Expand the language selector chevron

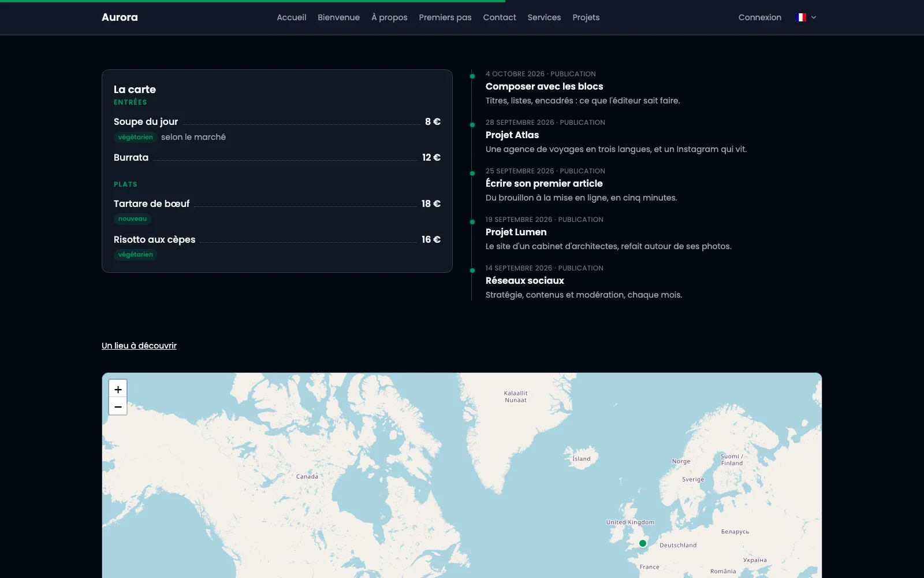(814, 17)
